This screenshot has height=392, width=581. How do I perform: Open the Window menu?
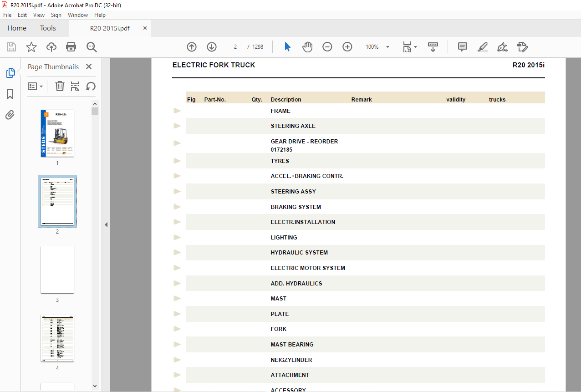[78, 15]
